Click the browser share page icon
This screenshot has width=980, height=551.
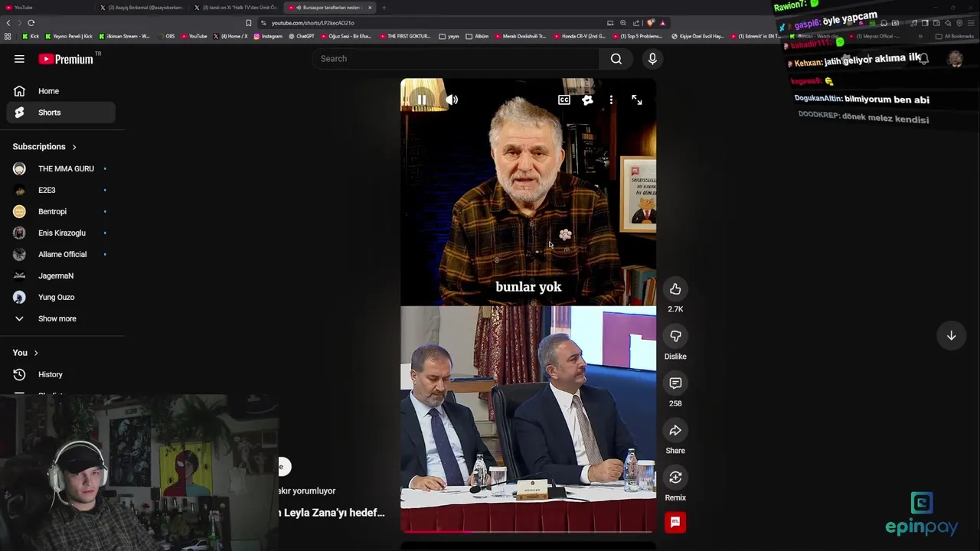tap(636, 23)
